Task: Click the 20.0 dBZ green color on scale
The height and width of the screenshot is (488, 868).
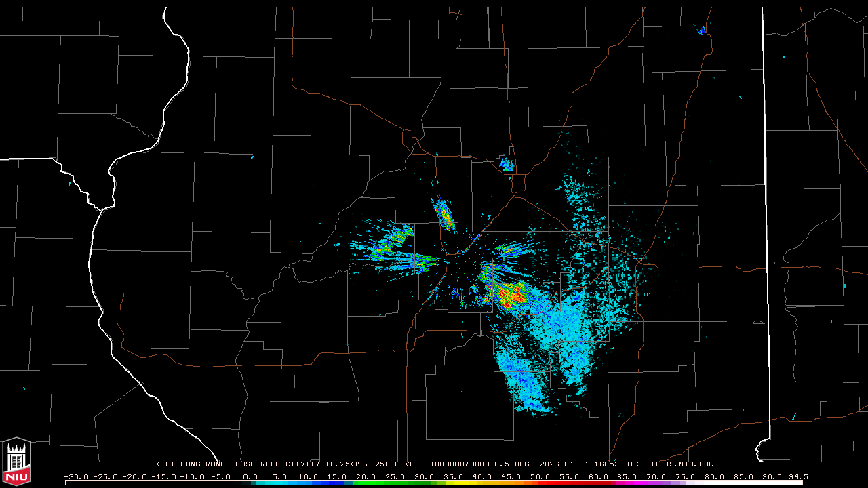Action: 366,483
